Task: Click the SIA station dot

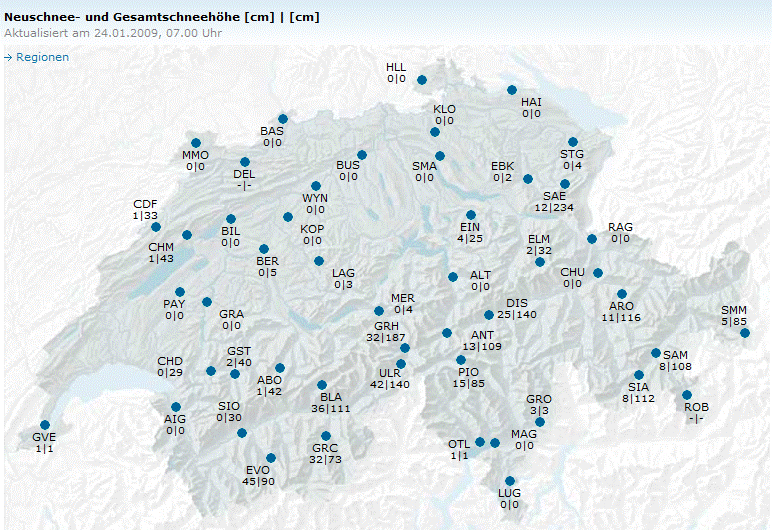Action: 639,375
